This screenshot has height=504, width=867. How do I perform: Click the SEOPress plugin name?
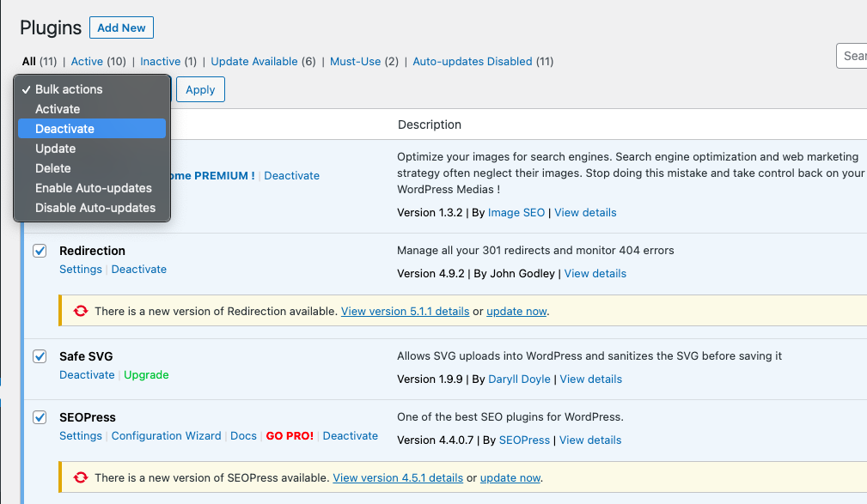[88, 417]
